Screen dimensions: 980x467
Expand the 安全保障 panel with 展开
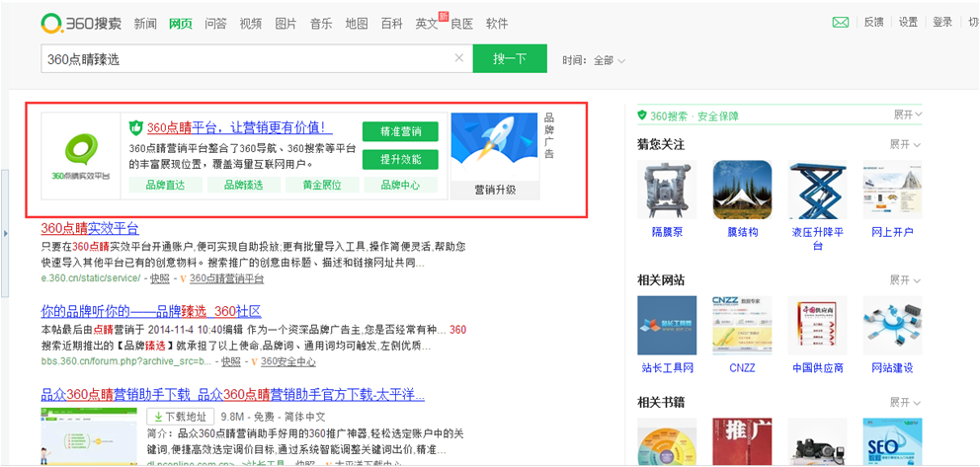907,115
